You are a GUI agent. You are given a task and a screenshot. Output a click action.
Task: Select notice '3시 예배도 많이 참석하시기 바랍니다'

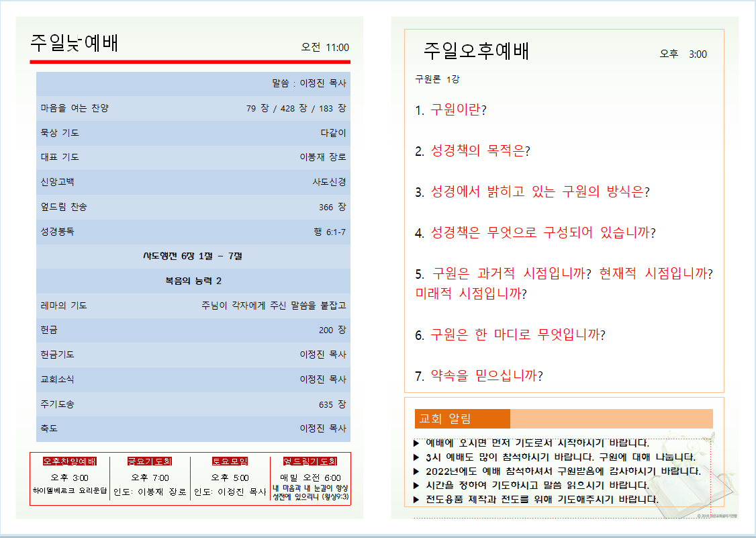click(510, 457)
